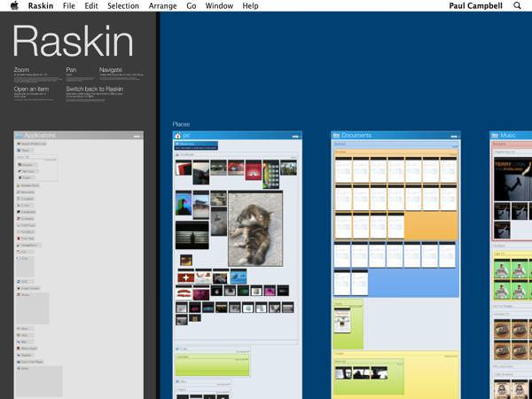This screenshot has height=399, width=532.
Task: Click the Places label
Action: tap(181, 124)
